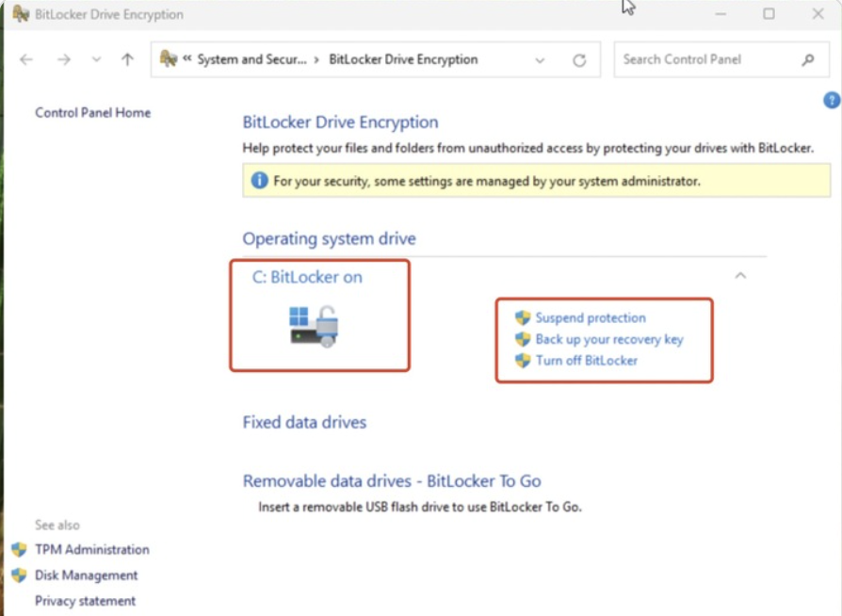The width and height of the screenshot is (842, 616).
Task: Click the BitLocker icon in address bar
Action: (169, 58)
